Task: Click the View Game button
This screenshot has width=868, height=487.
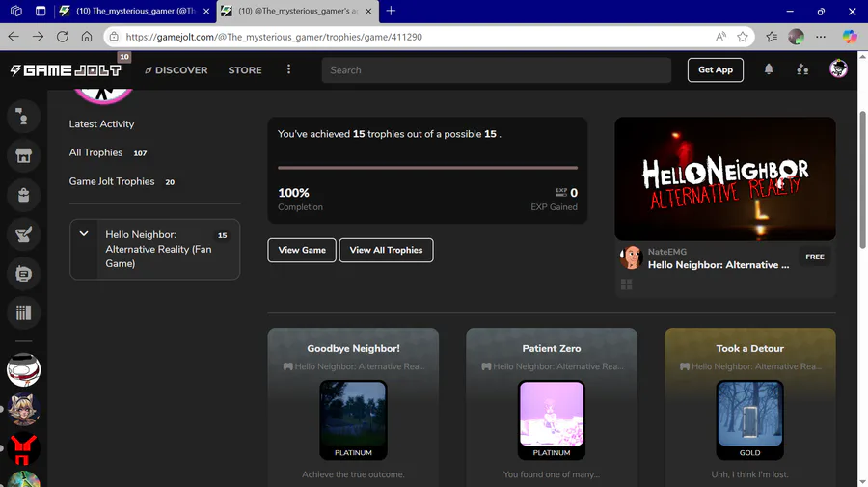Action: 302,250
